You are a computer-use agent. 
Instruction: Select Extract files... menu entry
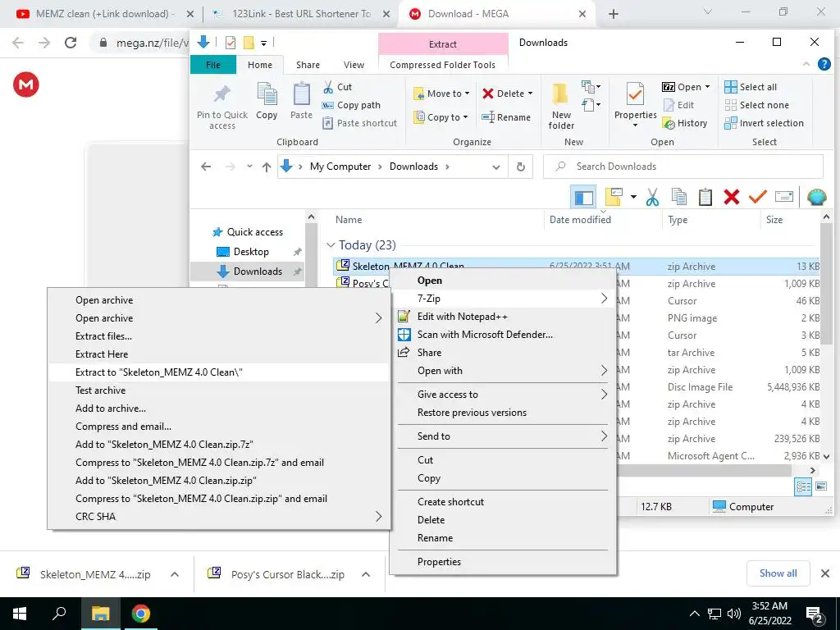(x=218, y=336)
